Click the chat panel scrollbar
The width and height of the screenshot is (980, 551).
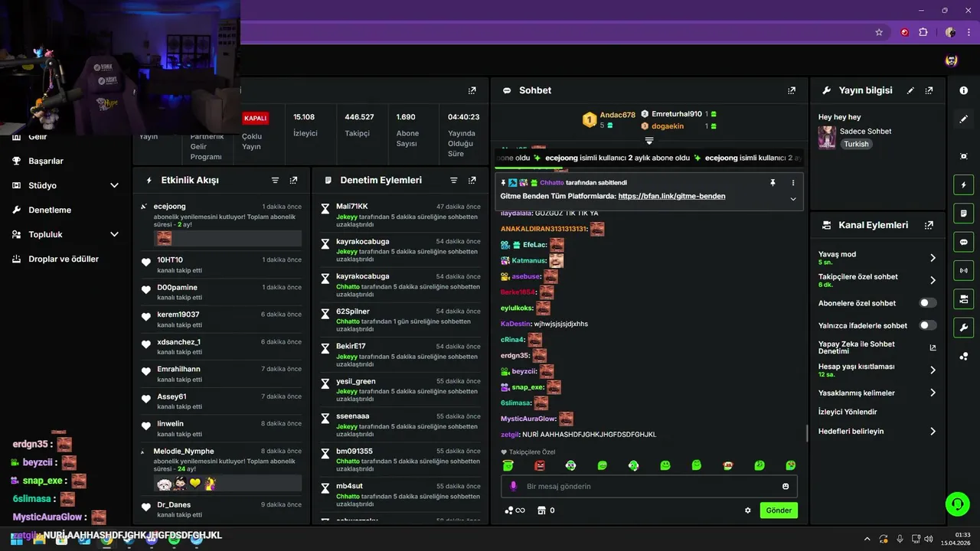(807, 433)
